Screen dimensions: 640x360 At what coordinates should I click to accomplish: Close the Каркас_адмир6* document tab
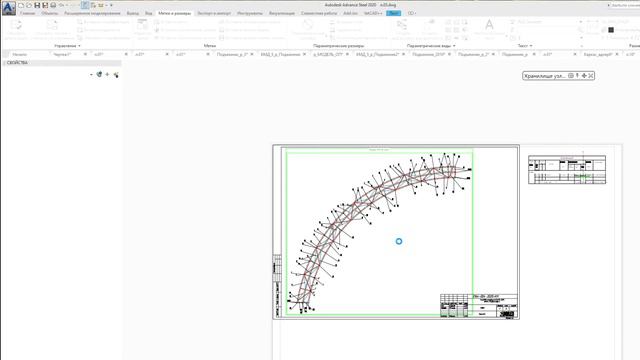coord(617,54)
